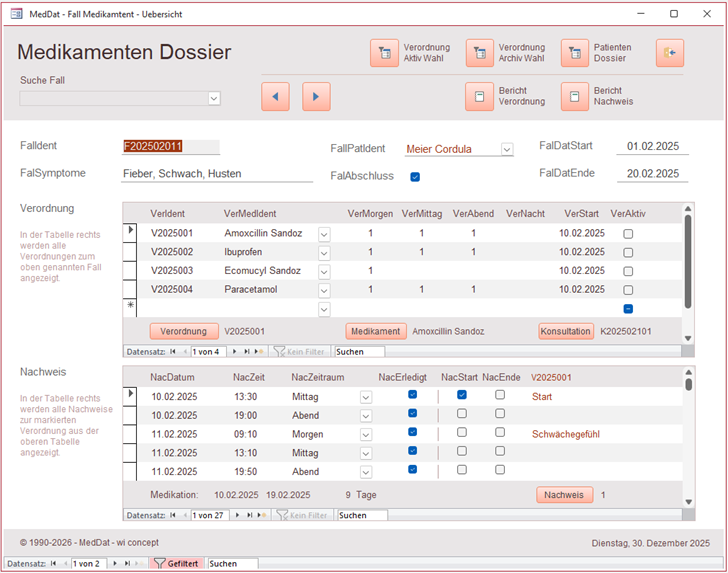Open the Verordnung Archiv Wahl icon button
This screenshot has width=728, height=573.
480,53
